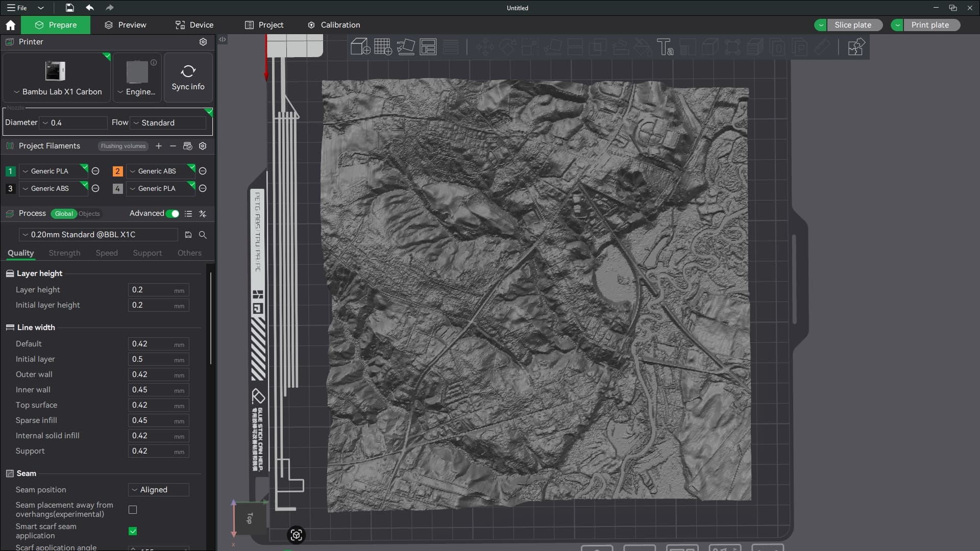The width and height of the screenshot is (980, 551).
Task: Click the Add object cube icon
Action: (x=360, y=47)
